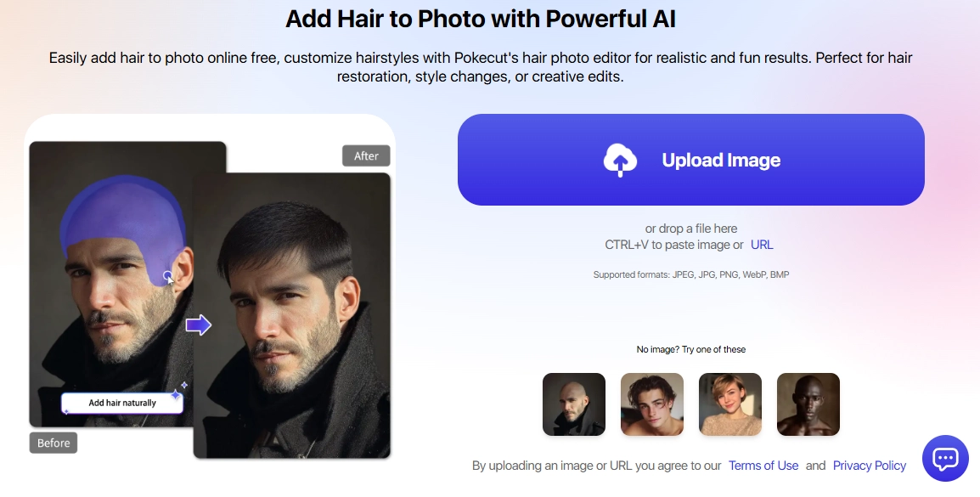980x497 pixels.
Task: Open the 'URL' link for pasting images
Action: (x=762, y=245)
